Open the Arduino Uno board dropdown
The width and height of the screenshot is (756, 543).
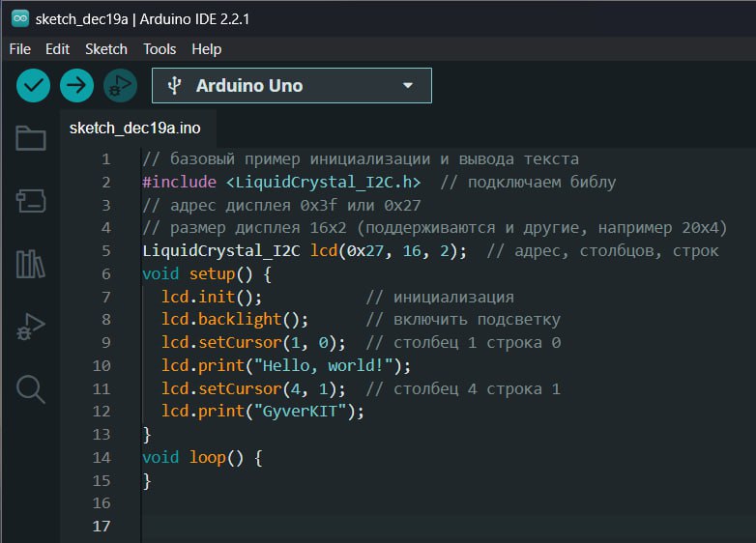(292, 86)
